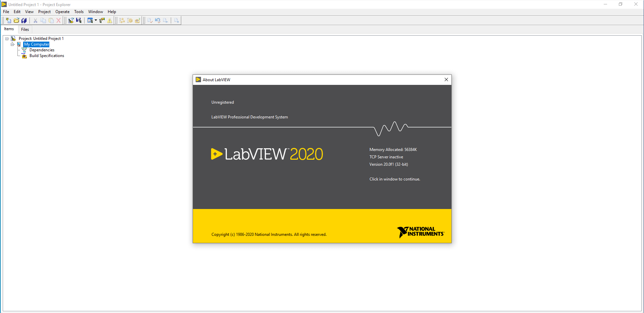
Task: Click the 'Click in window to continue.' text
Action: pos(395,179)
